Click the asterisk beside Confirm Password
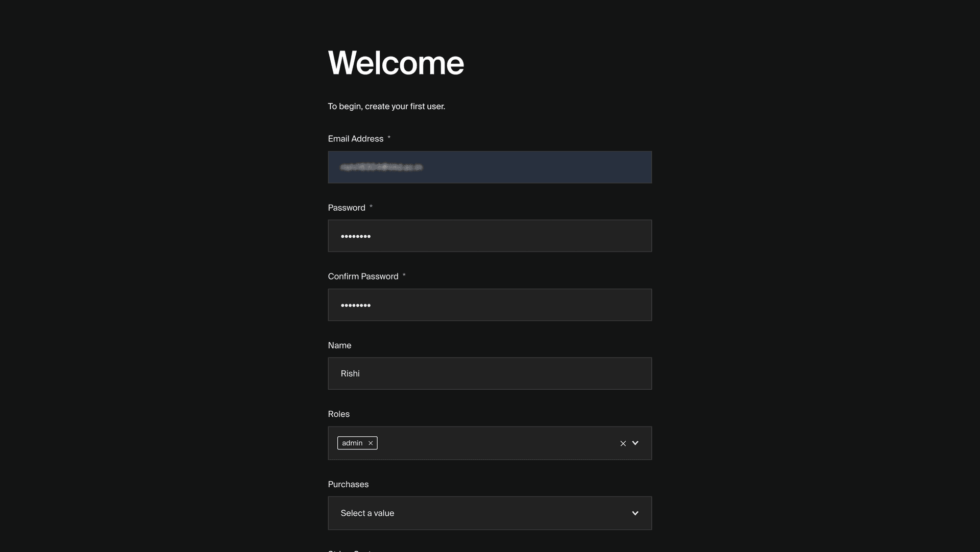The width and height of the screenshot is (980, 552). [x=404, y=274]
